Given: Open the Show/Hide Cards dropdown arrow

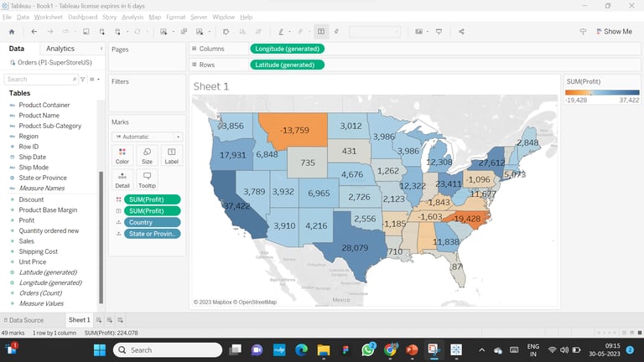Looking at the screenshot, I should (x=428, y=32).
